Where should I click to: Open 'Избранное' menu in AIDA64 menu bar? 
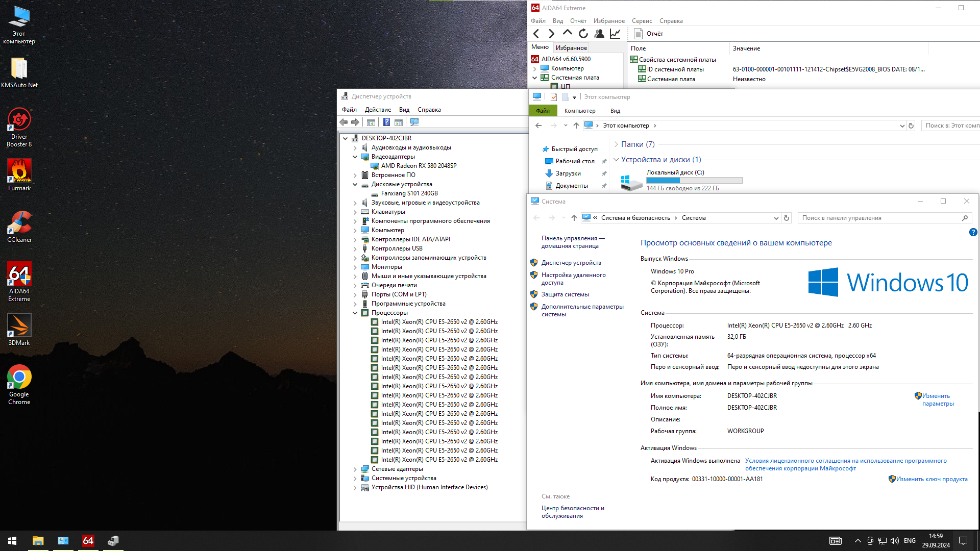point(609,21)
